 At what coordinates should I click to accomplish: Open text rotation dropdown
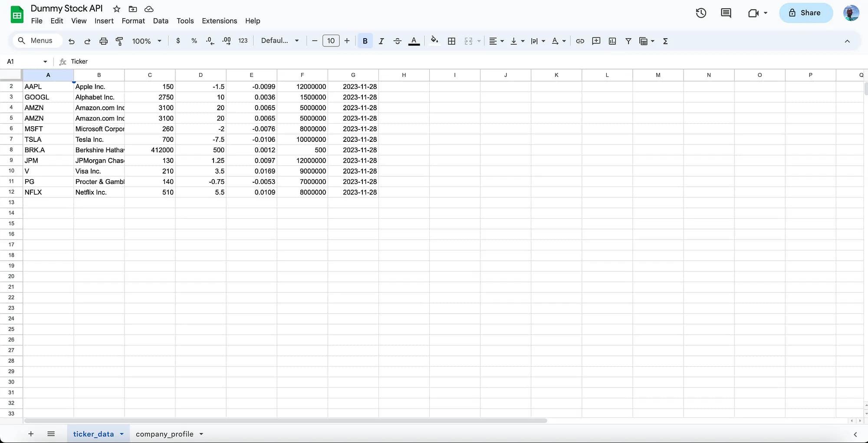[559, 41]
